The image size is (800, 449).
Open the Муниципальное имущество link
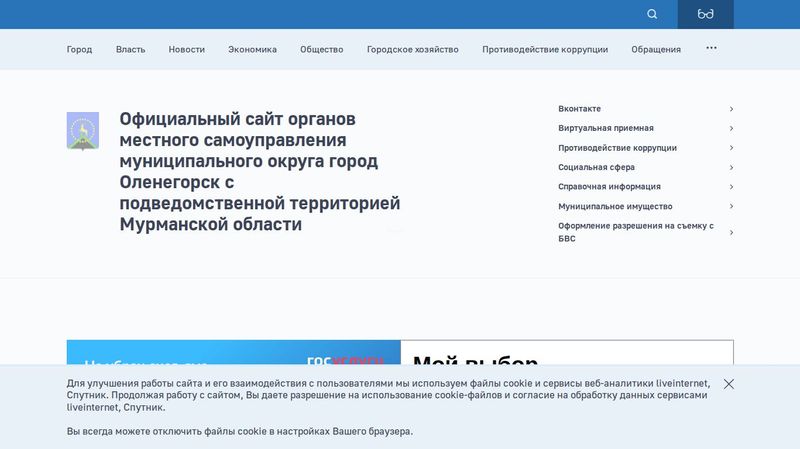click(x=614, y=206)
